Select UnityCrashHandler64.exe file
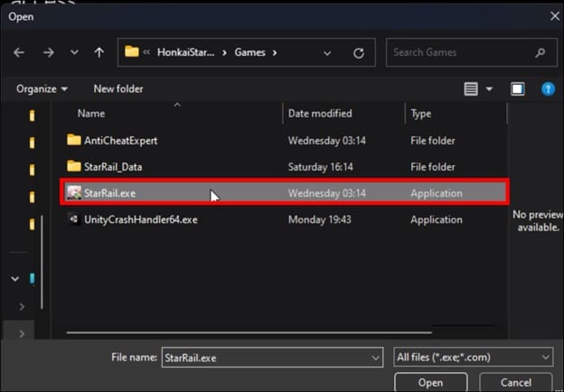Image resolution: width=564 pixels, height=392 pixels. tap(284, 219)
